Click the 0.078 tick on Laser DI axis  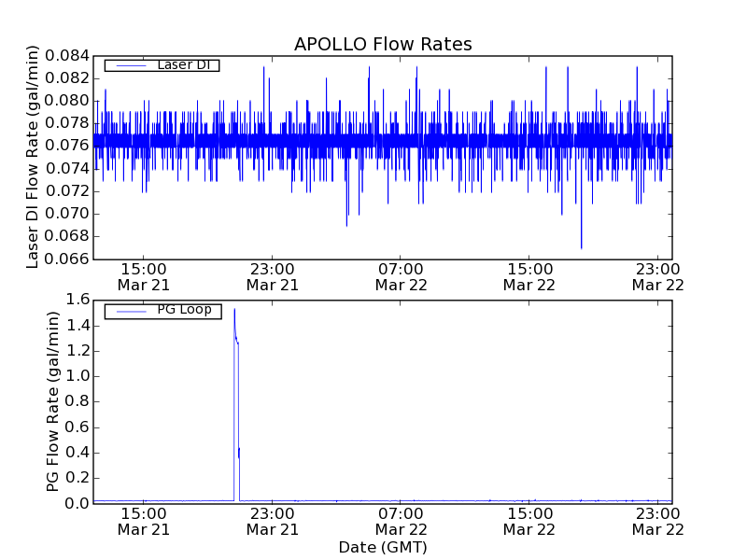pos(67,123)
